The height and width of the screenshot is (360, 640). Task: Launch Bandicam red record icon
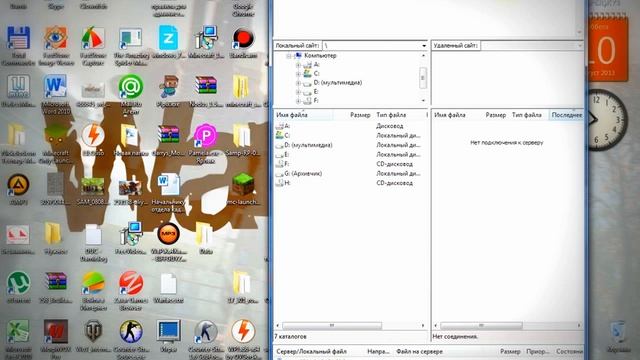pos(243,39)
